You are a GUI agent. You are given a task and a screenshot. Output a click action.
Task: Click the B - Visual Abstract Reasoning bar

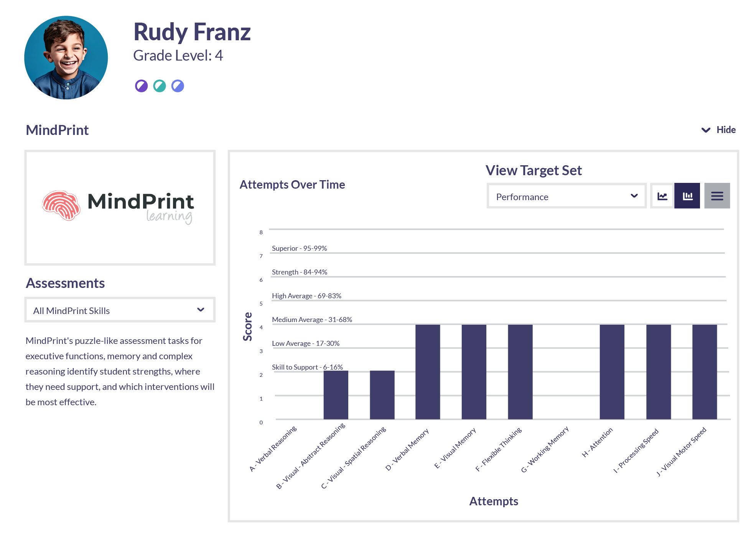click(336, 395)
